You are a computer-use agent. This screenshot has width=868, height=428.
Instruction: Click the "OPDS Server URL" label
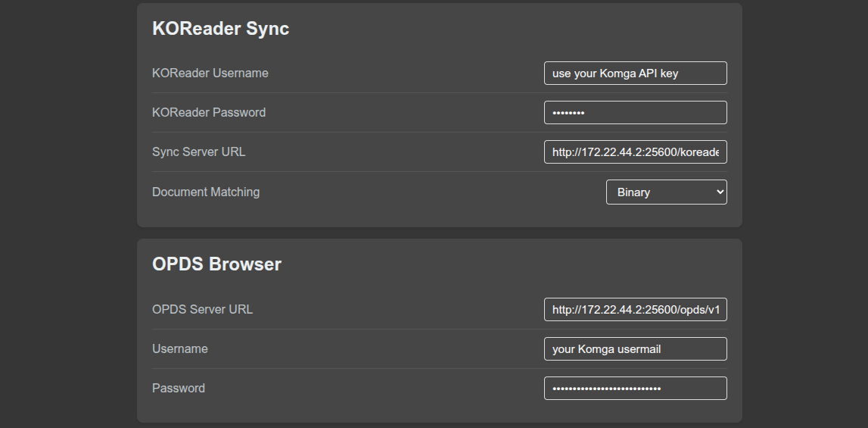coord(202,310)
